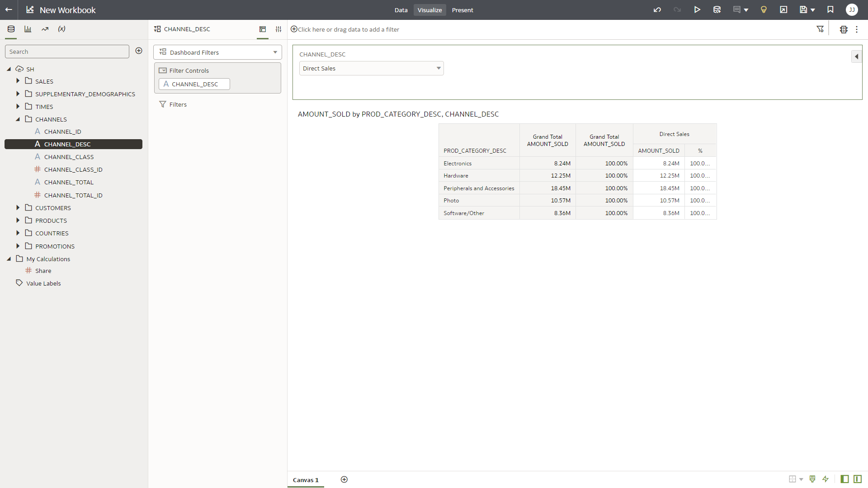The image size is (868, 488).
Task: Open the Auto Insights lightbulb icon
Action: [x=764, y=10]
